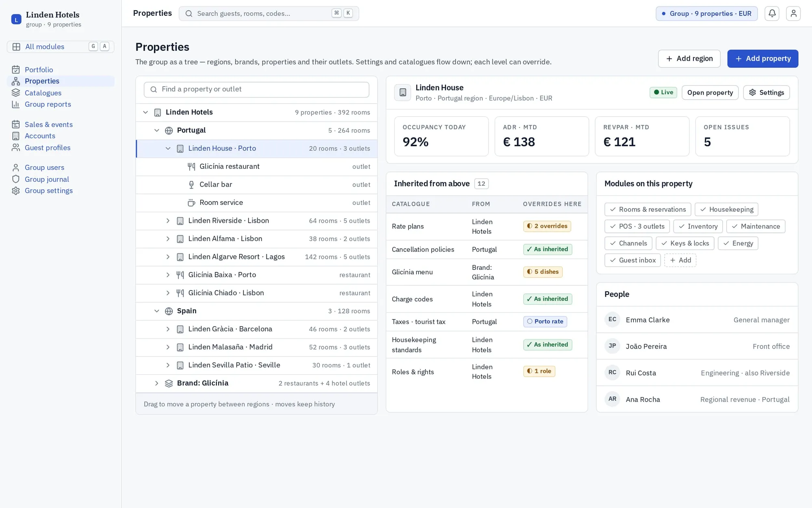Toggle the Inventory module chip
Screen dimensions: 812x508
coord(698,226)
